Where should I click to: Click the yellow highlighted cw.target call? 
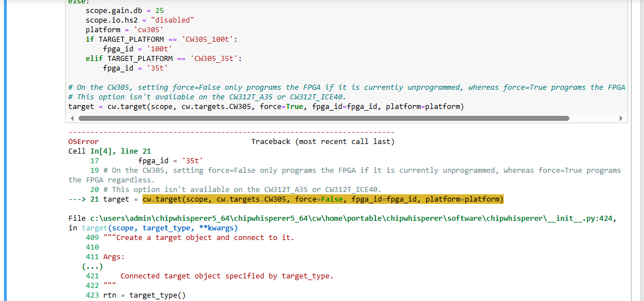(x=322, y=199)
